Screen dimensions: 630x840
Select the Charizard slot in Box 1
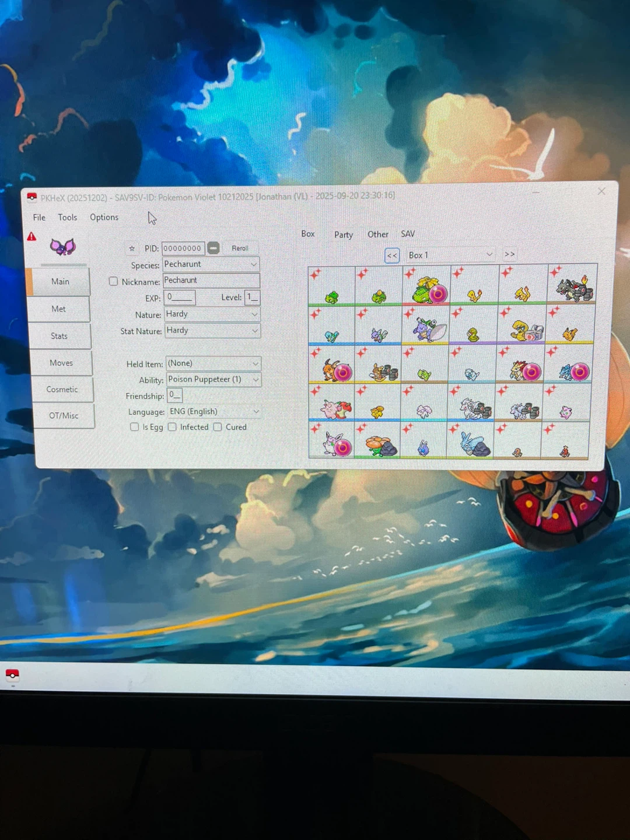[x=572, y=287]
